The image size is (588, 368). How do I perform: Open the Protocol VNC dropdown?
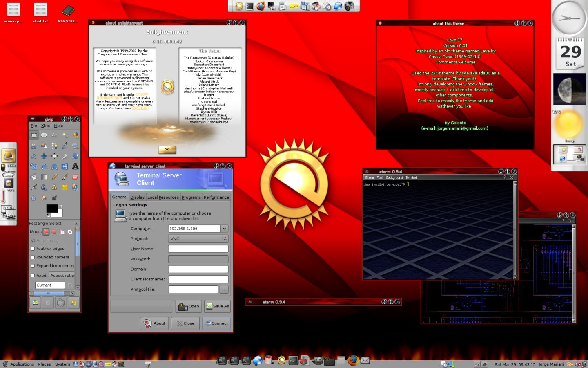click(198, 238)
